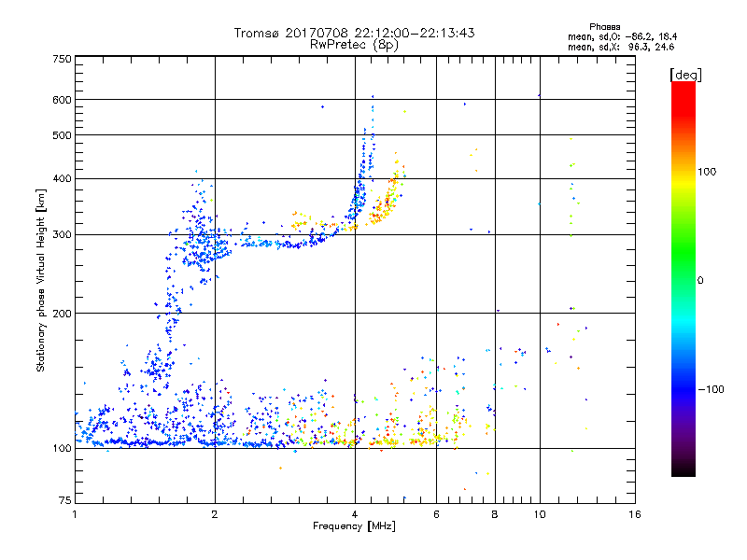Click the x-axis tick label "8"
The width and height of the screenshot is (747, 560).
[x=495, y=514]
